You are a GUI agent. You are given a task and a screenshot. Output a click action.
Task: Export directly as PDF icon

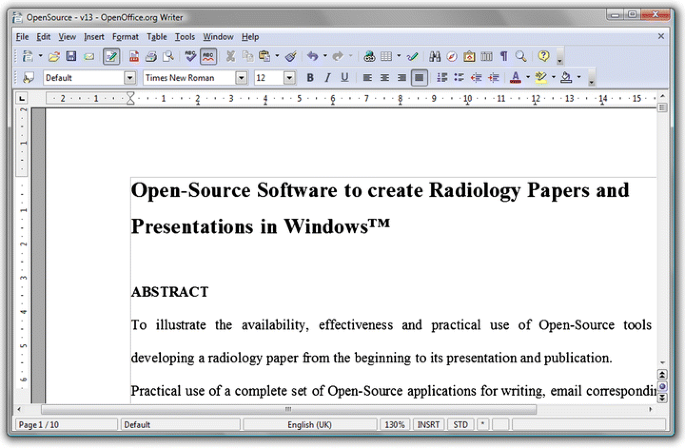tap(134, 57)
